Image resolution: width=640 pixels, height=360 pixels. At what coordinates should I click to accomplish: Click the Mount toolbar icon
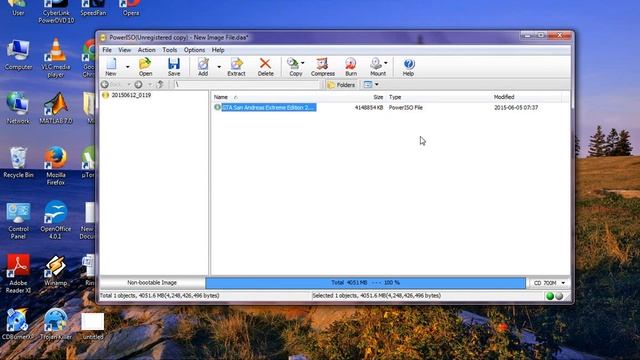(x=377, y=67)
